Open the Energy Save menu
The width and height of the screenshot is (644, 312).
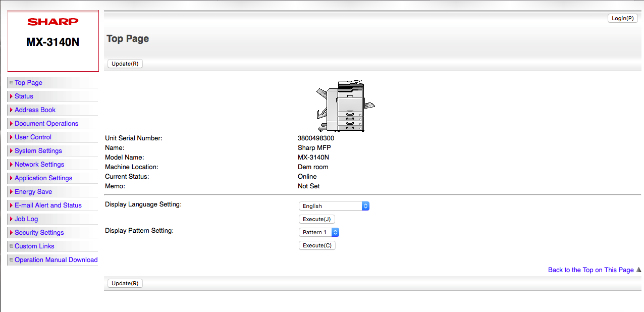[x=33, y=191]
